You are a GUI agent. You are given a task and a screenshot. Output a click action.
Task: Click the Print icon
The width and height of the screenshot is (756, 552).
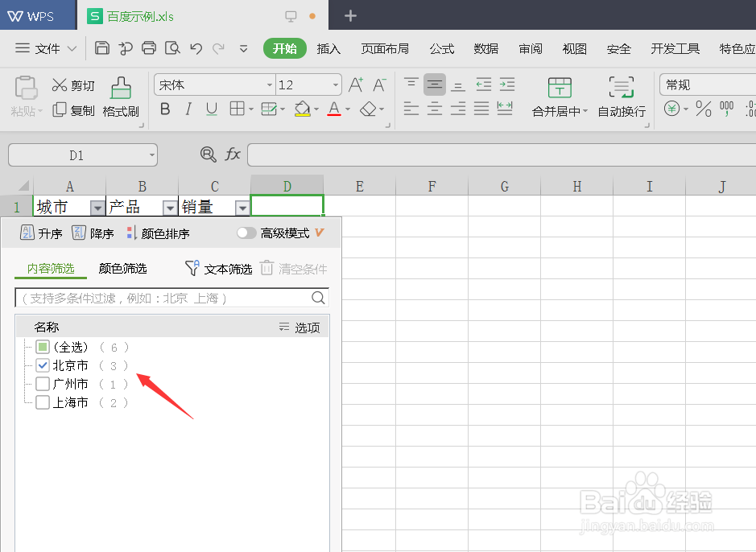(x=149, y=48)
